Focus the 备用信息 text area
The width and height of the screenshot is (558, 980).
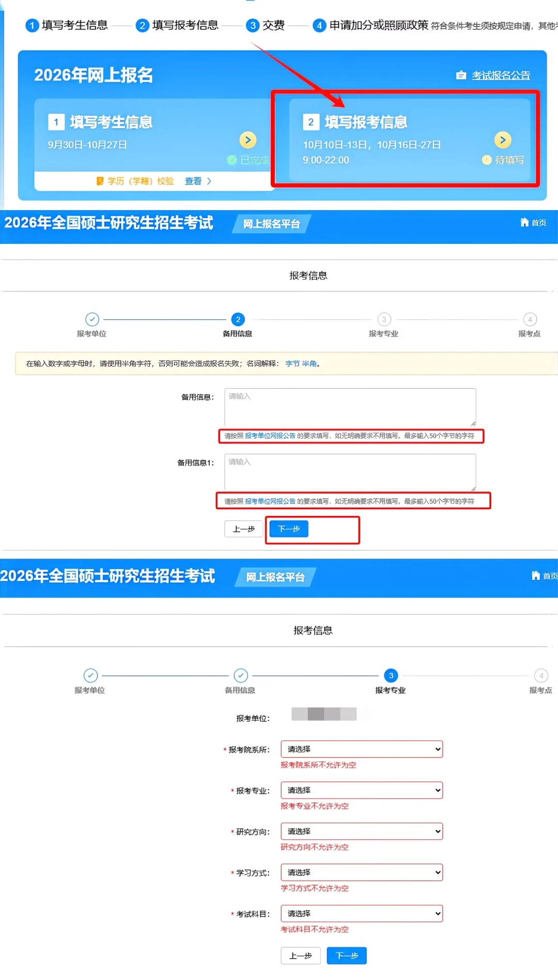350,407
